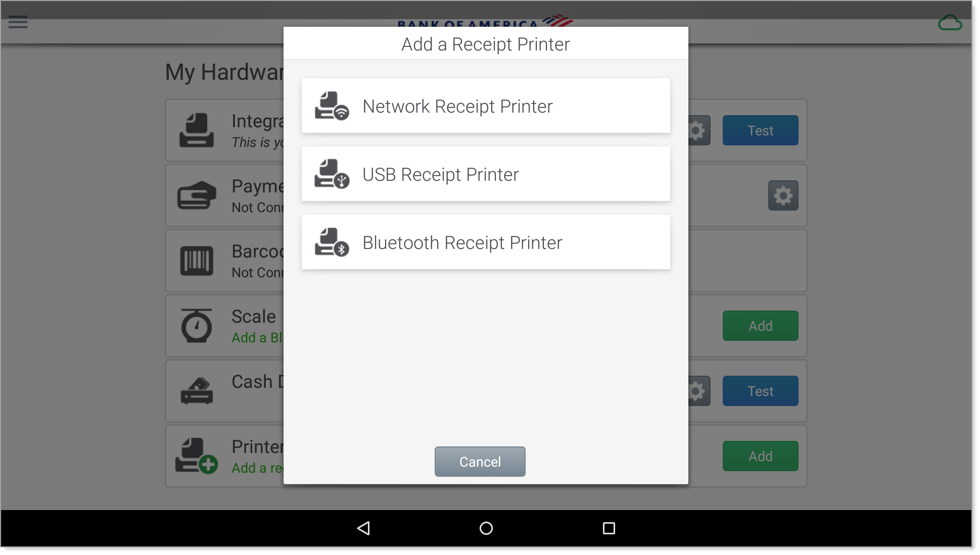Select Bluetooth Receipt Printer option
The height and width of the screenshot is (555, 980).
click(x=486, y=242)
